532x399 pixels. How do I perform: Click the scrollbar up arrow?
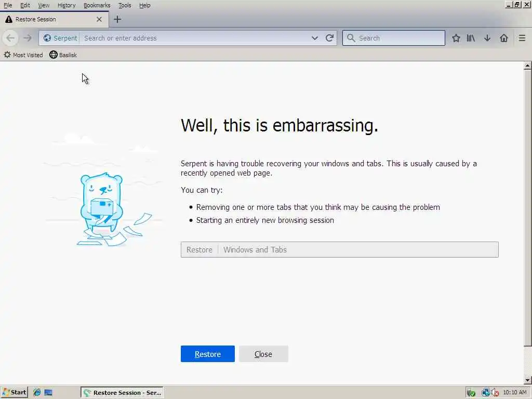click(x=527, y=65)
